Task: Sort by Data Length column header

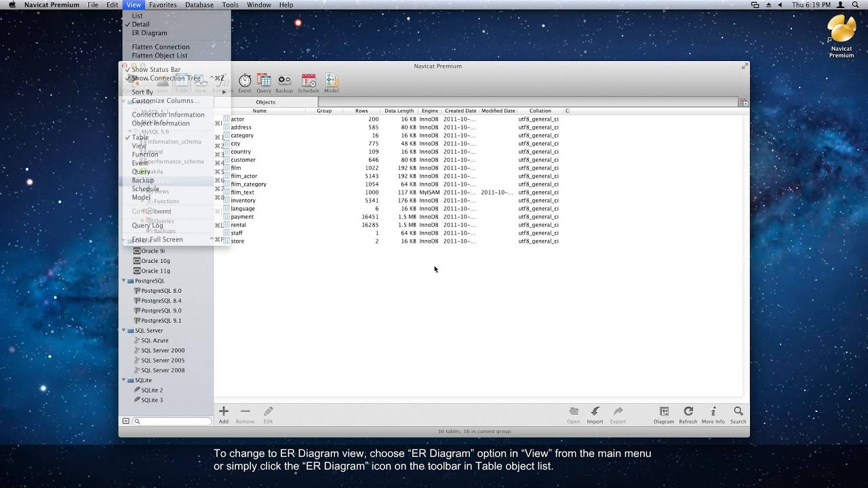Action: 399,110
